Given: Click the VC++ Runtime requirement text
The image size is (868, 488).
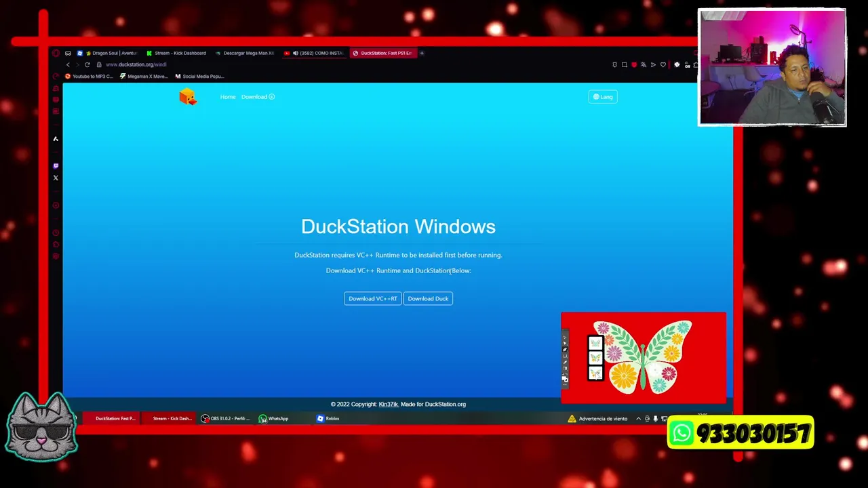Looking at the screenshot, I should coord(398,255).
